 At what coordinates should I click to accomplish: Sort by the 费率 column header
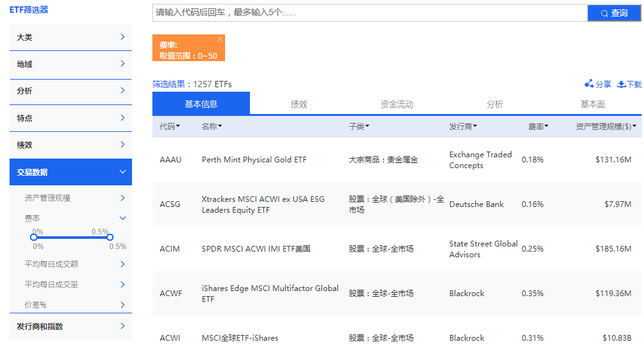coord(538,127)
